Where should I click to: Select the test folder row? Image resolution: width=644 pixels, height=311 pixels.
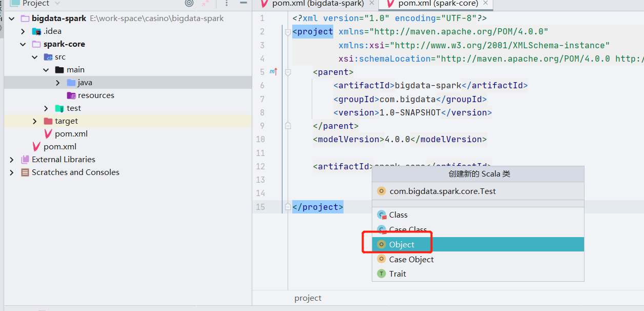click(x=128, y=108)
